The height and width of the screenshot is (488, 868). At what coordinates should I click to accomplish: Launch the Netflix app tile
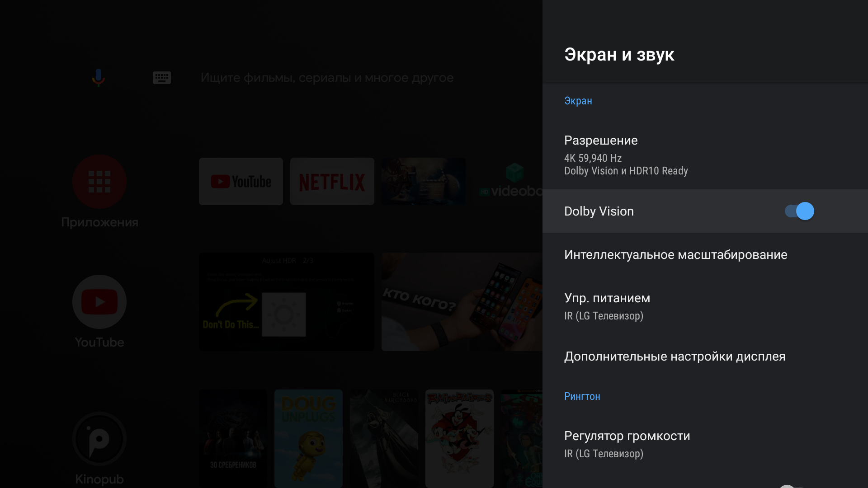click(x=332, y=182)
